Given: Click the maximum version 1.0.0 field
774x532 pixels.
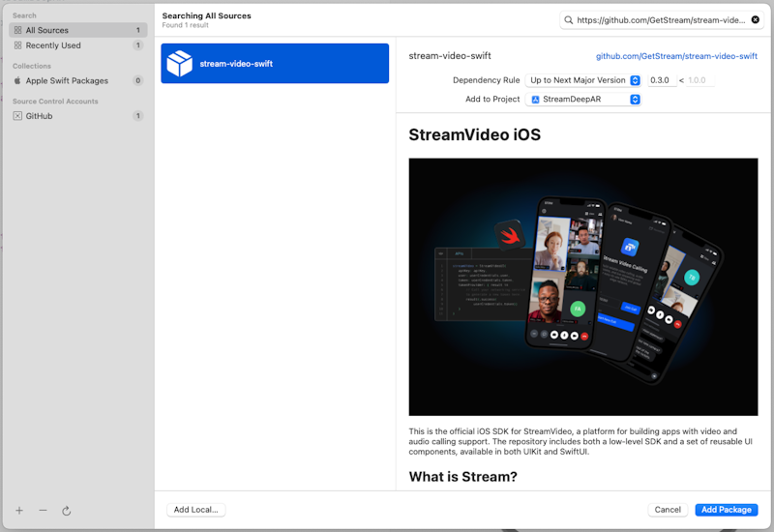Looking at the screenshot, I should (x=700, y=80).
